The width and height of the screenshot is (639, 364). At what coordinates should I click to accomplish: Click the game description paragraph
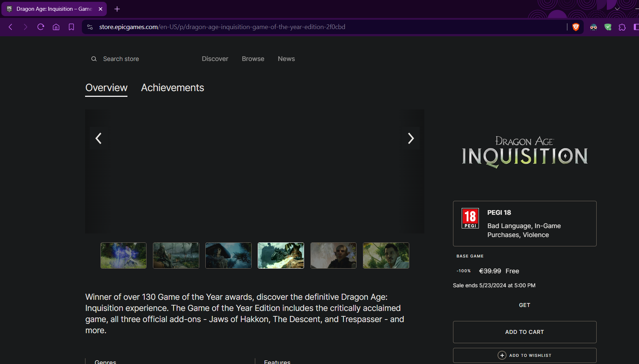[245, 314]
